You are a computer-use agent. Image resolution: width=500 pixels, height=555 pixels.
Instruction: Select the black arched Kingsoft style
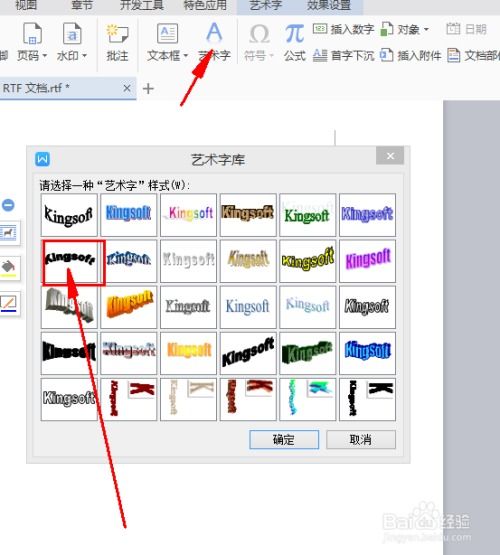(69, 261)
